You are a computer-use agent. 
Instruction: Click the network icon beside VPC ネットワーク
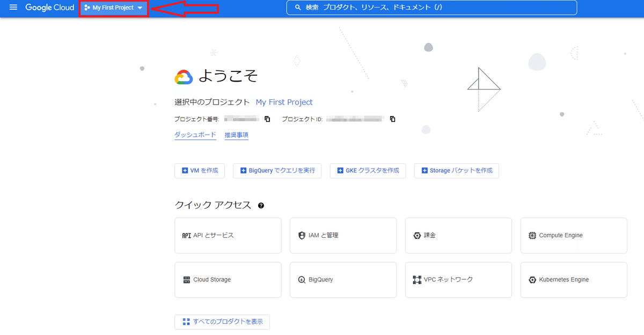click(417, 280)
